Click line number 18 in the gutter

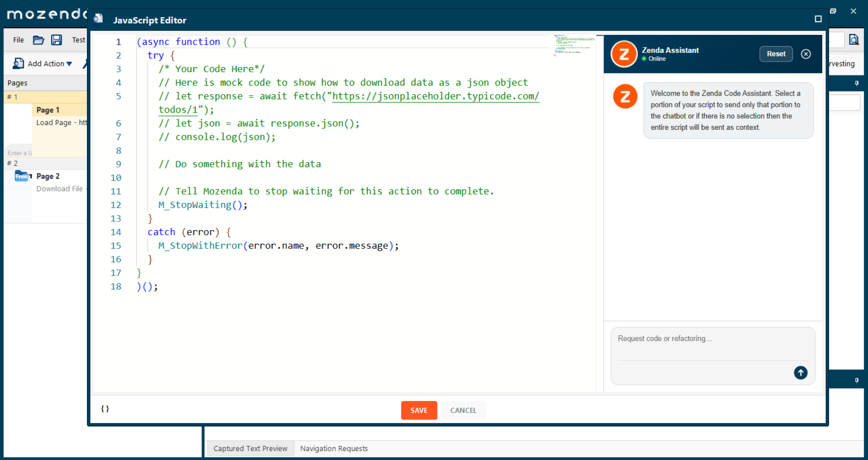(116, 286)
